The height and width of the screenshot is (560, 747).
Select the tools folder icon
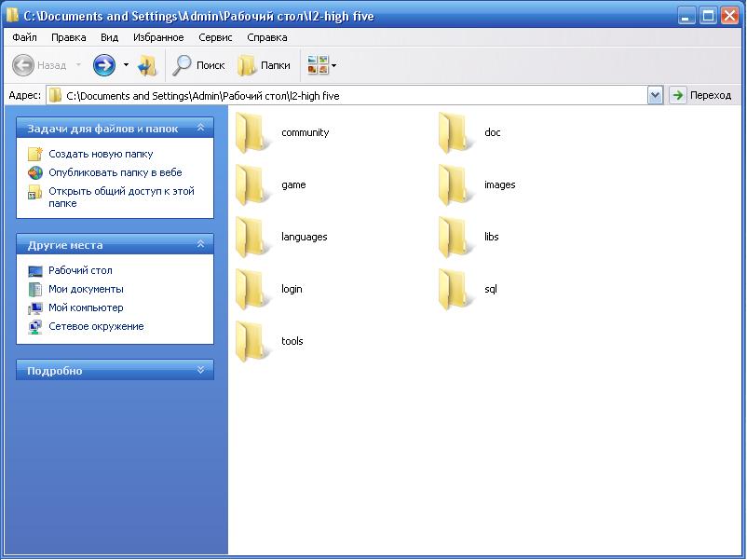pos(251,341)
